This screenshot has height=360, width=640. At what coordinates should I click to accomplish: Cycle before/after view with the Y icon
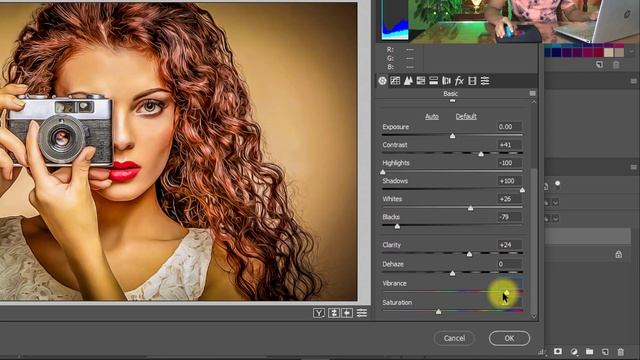click(x=319, y=313)
